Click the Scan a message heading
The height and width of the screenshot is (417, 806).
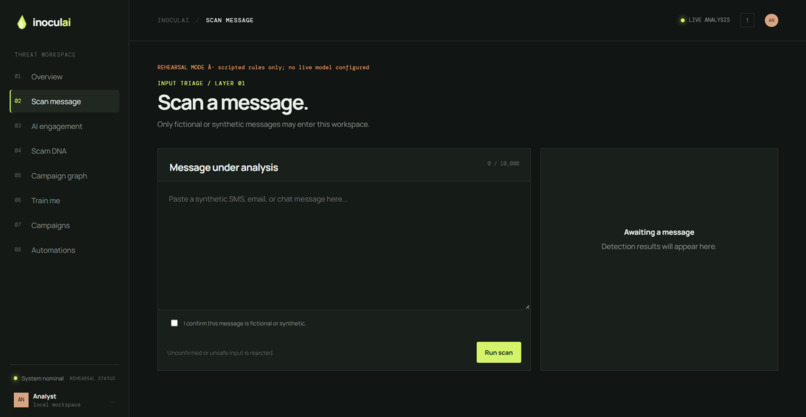(233, 103)
